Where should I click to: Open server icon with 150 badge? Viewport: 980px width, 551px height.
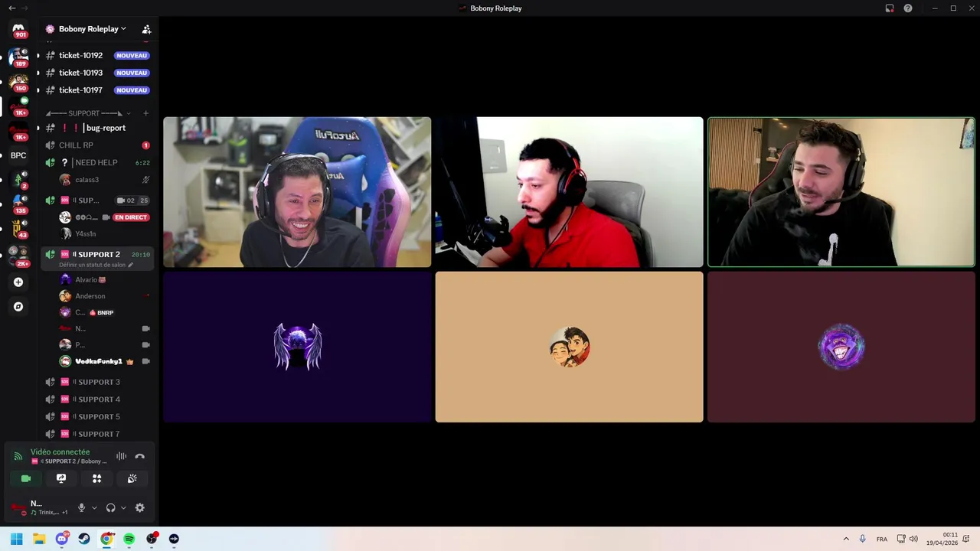coord(18,81)
